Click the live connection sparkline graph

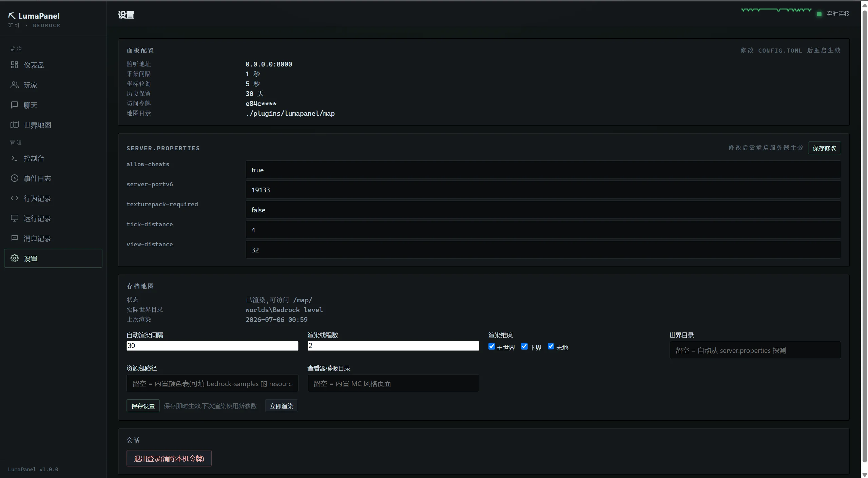(776, 10)
